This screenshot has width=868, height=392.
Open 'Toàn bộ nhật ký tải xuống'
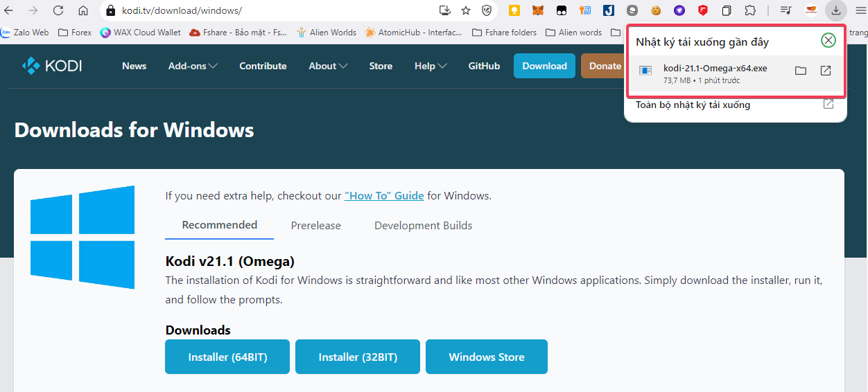693,105
